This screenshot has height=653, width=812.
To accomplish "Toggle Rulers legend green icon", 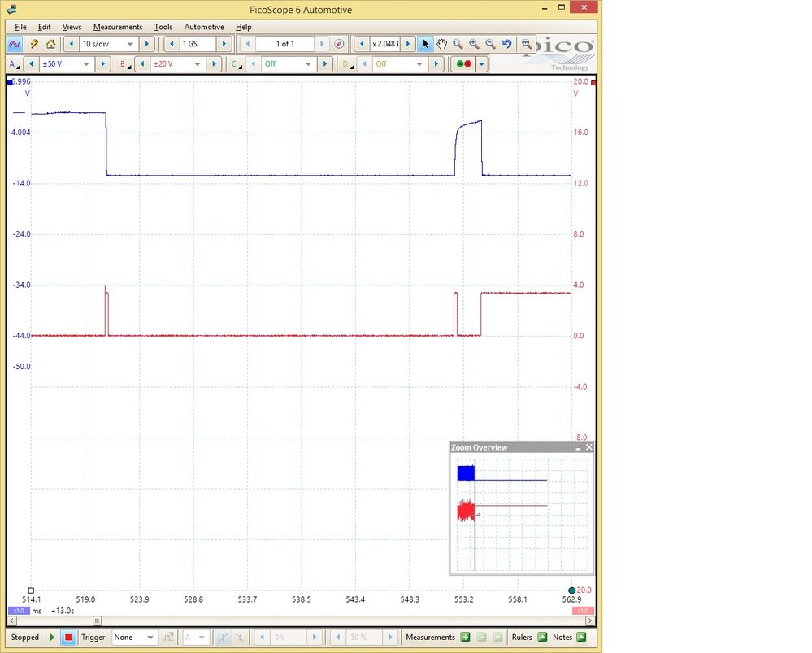I will point(542,638).
